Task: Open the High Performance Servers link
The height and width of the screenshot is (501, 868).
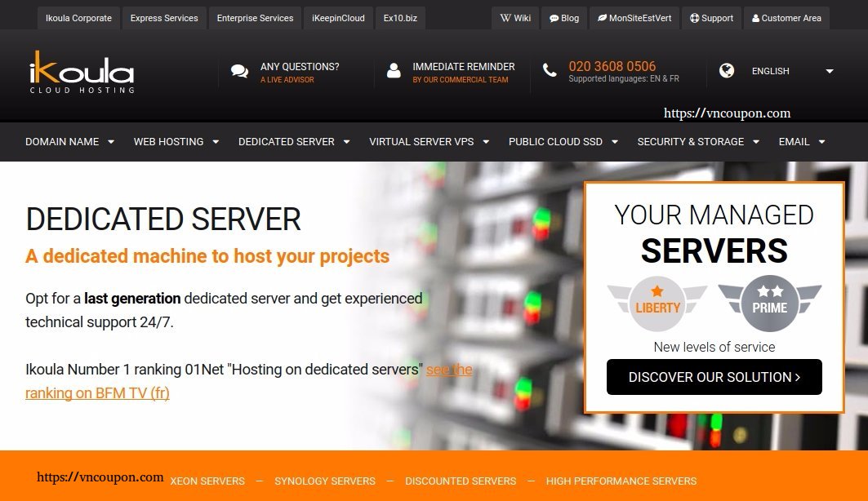Action: pyautogui.click(x=621, y=481)
